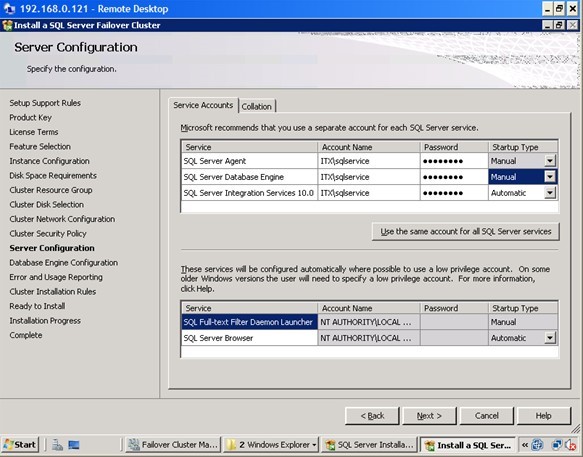583x457 pixels.
Task: Open Failover Cluster Manager from taskbar
Action: tap(173, 445)
